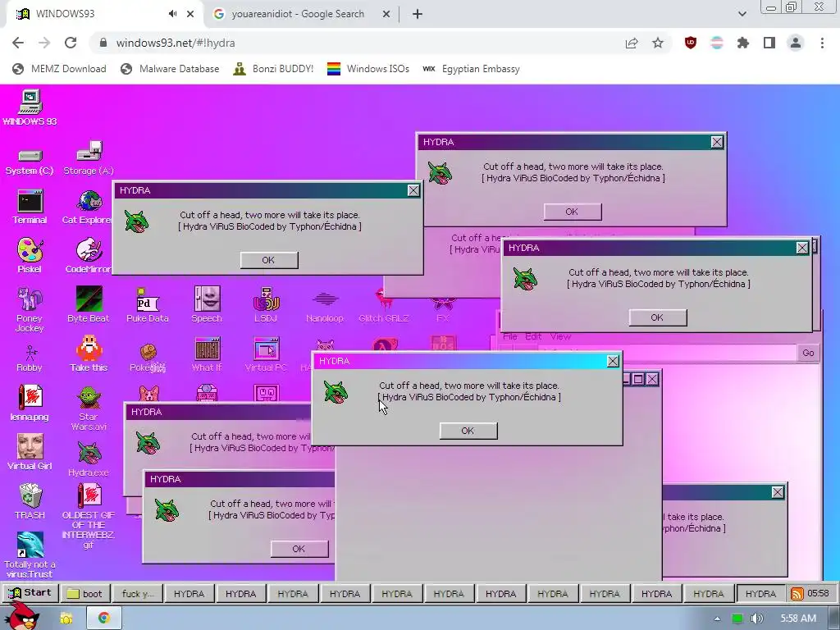This screenshot has width=840, height=630.
Task: Open OLDEST GIF OF THE INTERWEBZ.gif icon
Action: click(x=89, y=516)
